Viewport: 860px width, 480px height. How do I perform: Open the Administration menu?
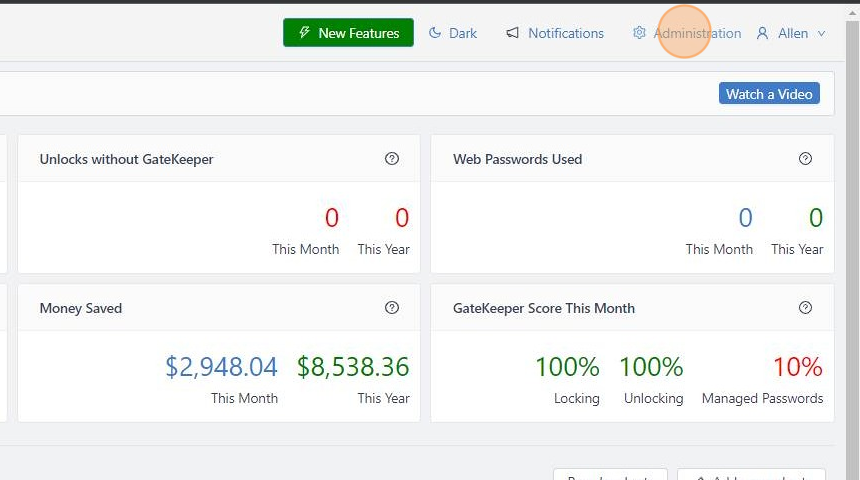697,33
